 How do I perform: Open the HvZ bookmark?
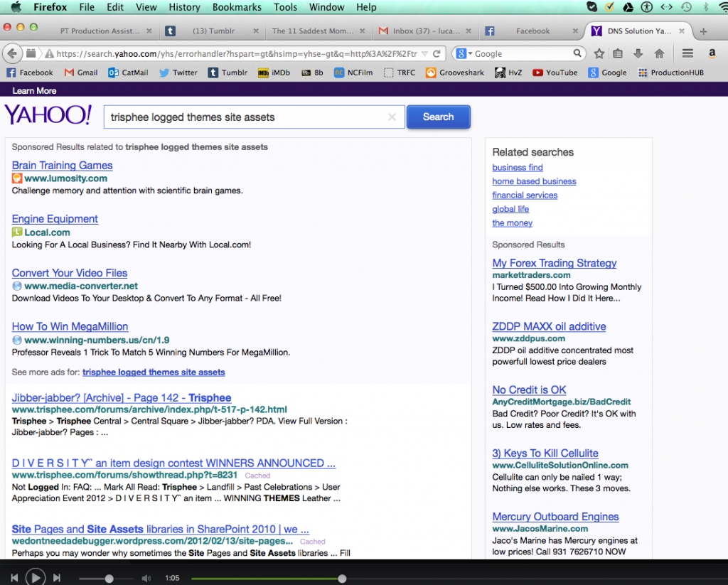(508, 73)
